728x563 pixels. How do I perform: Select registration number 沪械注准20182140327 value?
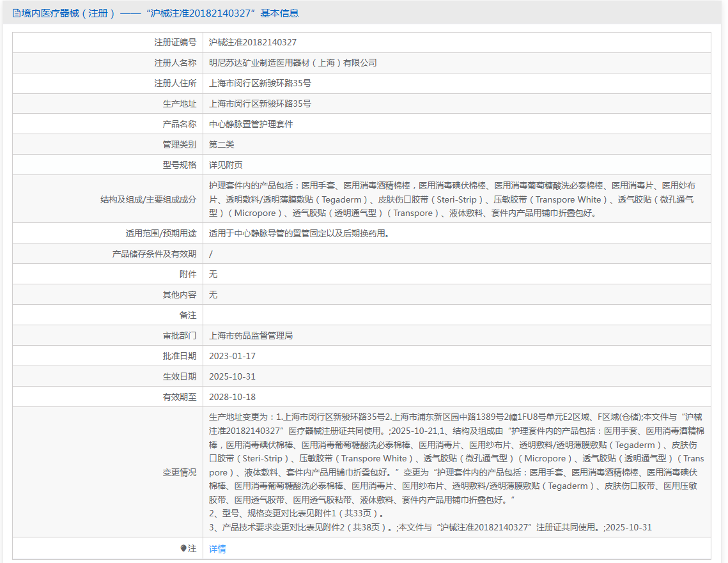pyautogui.click(x=252, y=42)
